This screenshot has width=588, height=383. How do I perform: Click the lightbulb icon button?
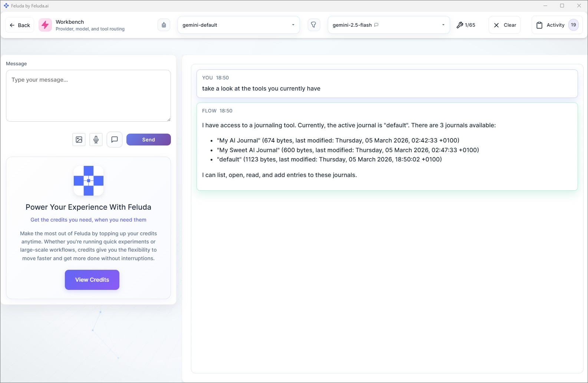(x=314, y=25)
